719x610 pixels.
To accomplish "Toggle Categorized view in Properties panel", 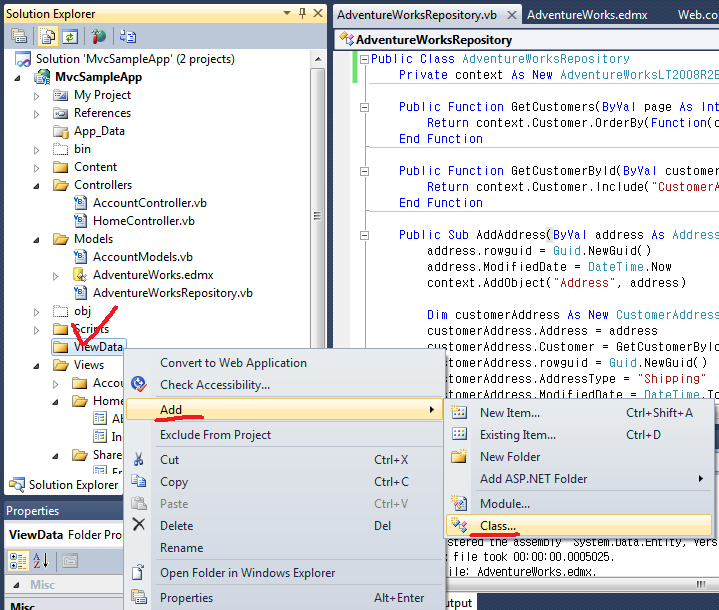I will (x=18, y=560).
